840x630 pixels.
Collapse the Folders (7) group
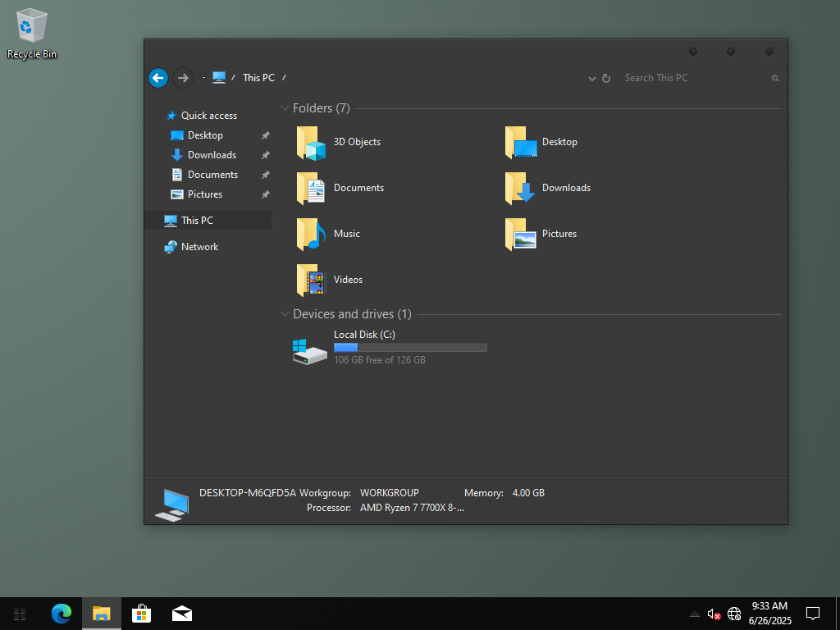pos(285,108)
